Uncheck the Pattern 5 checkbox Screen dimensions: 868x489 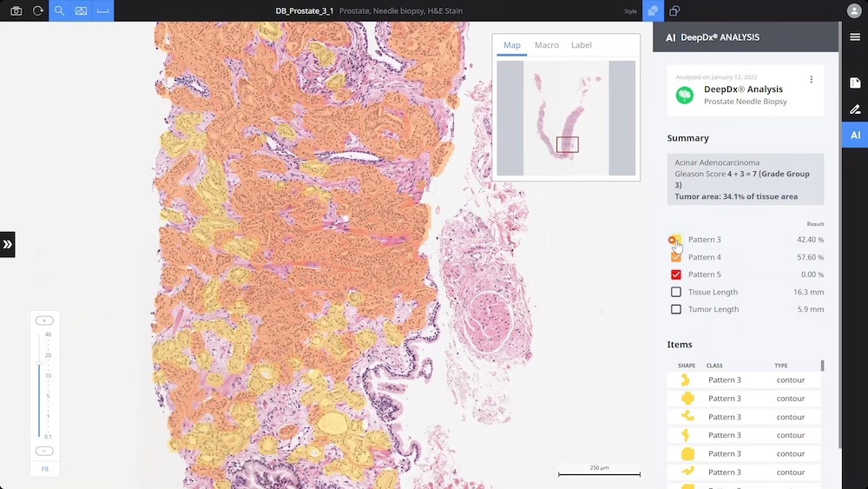click(676, 274)
